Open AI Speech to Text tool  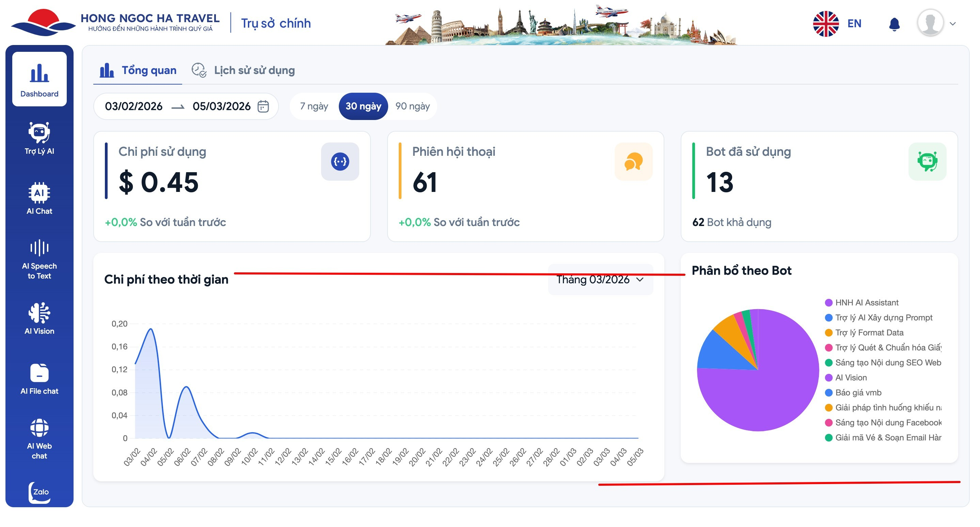coord(39,259)
